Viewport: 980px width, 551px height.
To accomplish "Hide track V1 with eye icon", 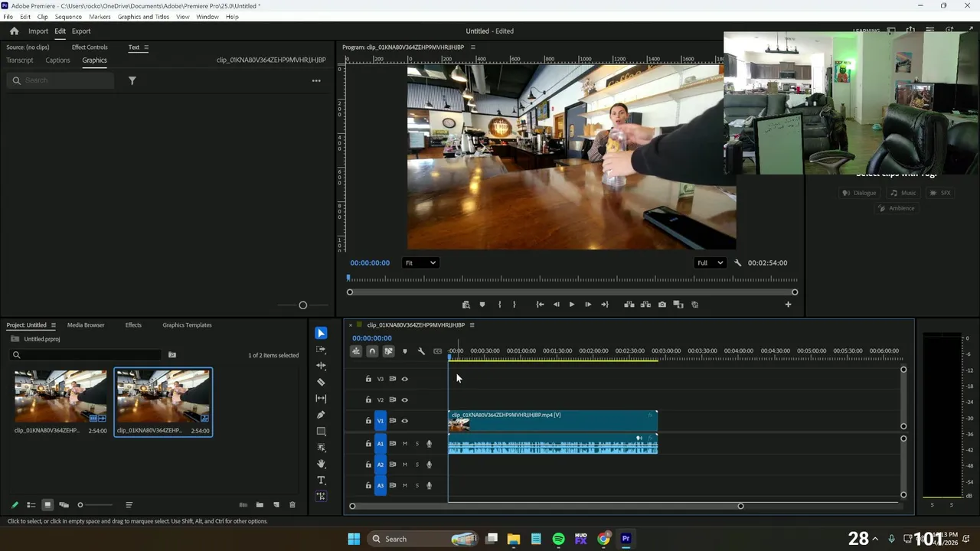I will (x=405, y=421).
